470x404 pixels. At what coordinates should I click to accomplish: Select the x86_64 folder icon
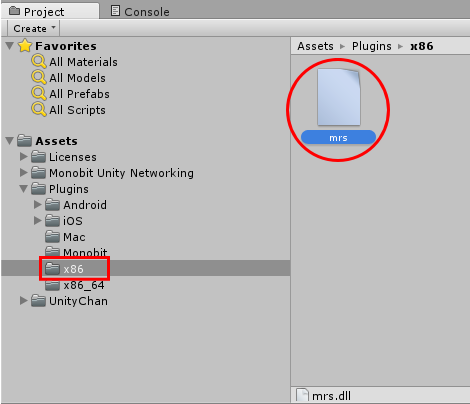tap(52, 285)
